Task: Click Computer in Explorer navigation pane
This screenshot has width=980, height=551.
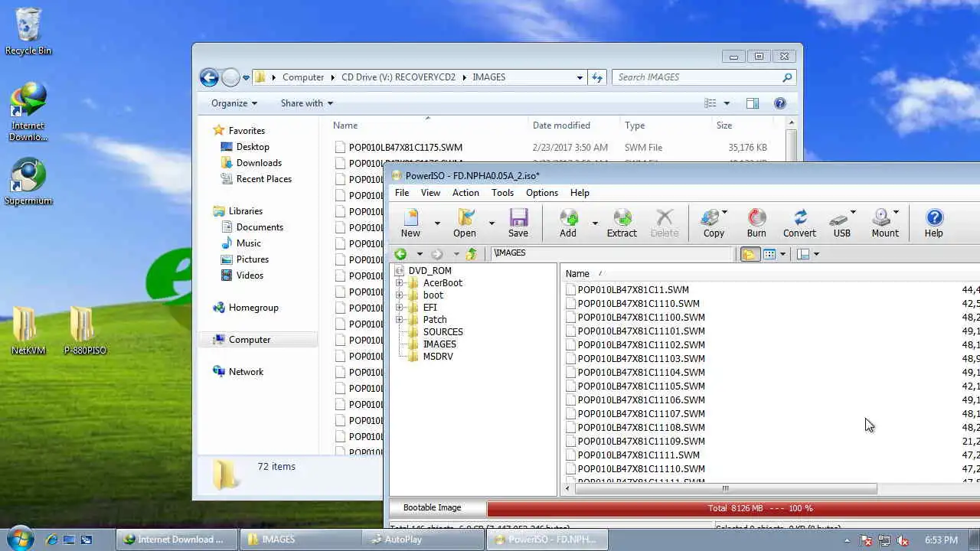Action: coord(250,340)
